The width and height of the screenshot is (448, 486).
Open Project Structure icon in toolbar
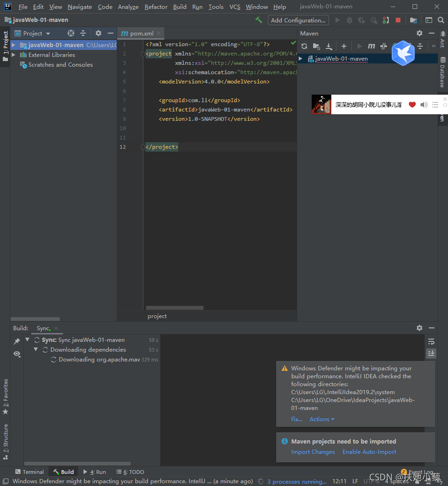pos(413,20)
